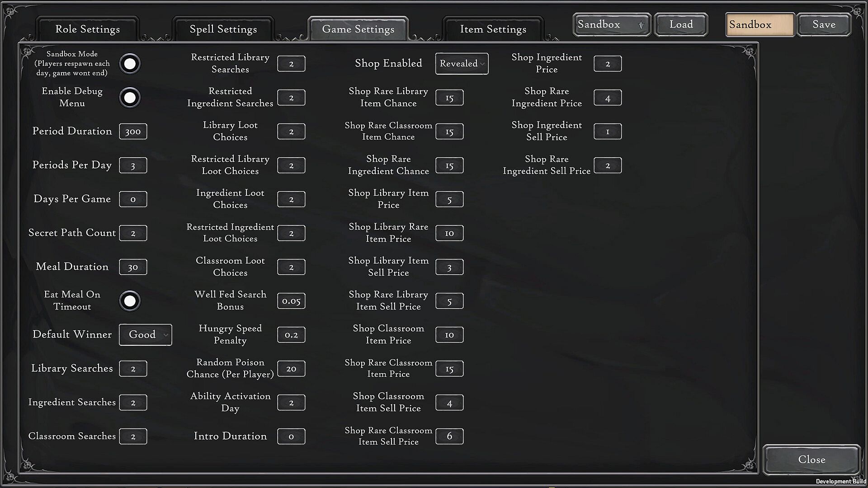Toggle the Sandbox Mode radio button
The height and width of the screenshot is (488, 868).
tap(130, 64)
